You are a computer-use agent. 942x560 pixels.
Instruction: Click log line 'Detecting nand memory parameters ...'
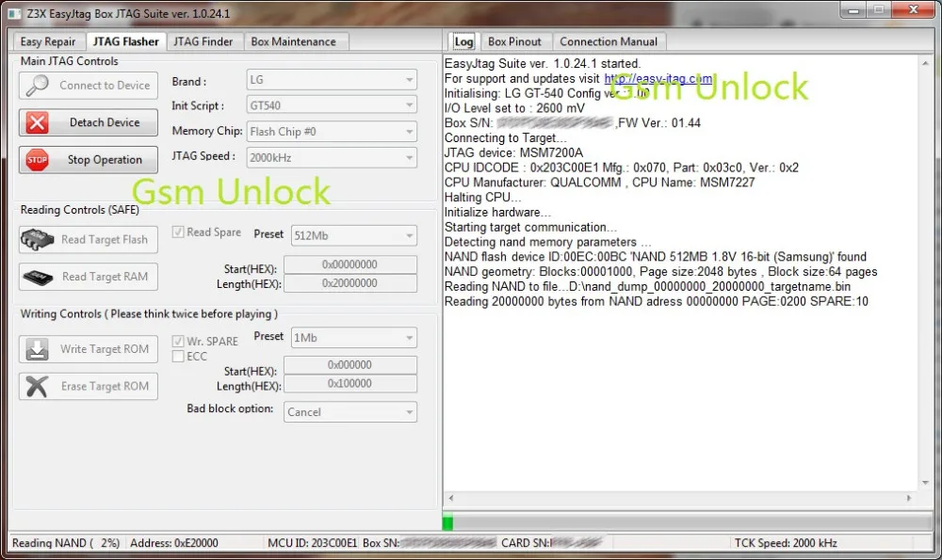pyautogui.click(x=548, y=243)
